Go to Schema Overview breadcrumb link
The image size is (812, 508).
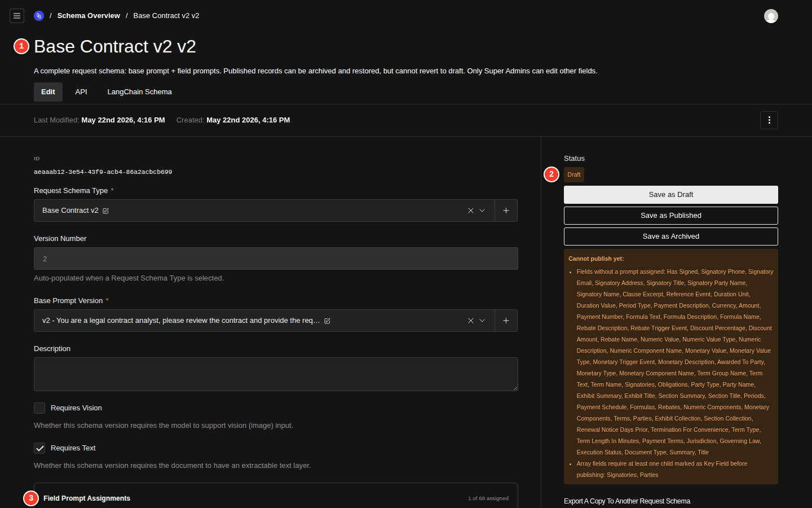point(89,16)
